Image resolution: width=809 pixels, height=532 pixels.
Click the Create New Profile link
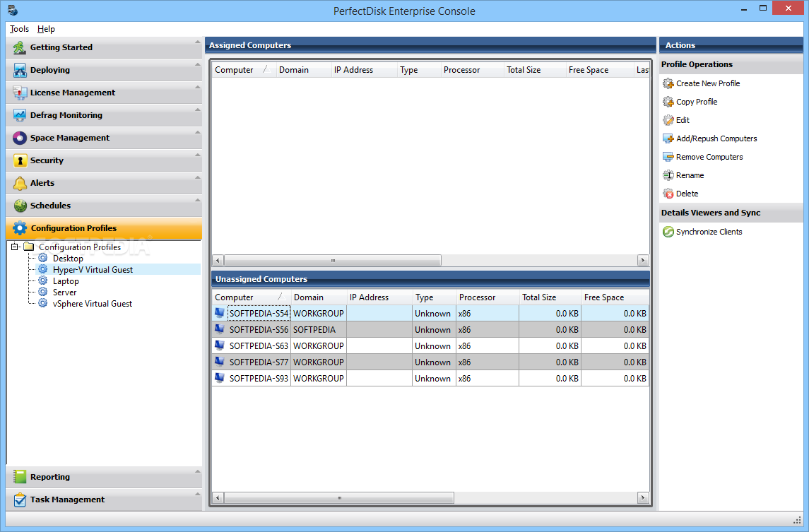click(x=708, y=83)
